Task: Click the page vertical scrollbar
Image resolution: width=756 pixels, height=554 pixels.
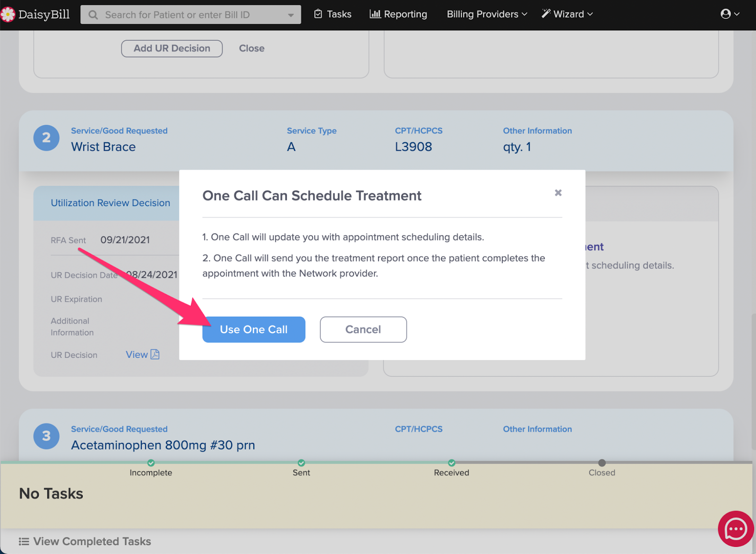Action: (753, 381)
